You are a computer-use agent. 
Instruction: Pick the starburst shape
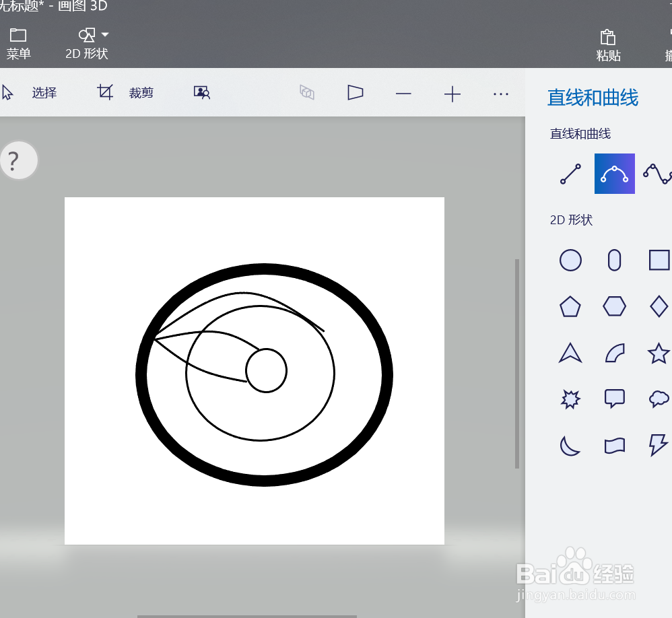point(570,399)
